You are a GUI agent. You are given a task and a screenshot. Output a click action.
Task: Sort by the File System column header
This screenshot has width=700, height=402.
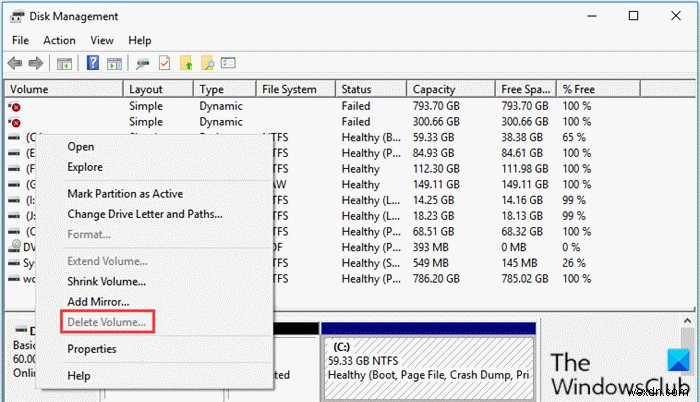tap(296, 89)
